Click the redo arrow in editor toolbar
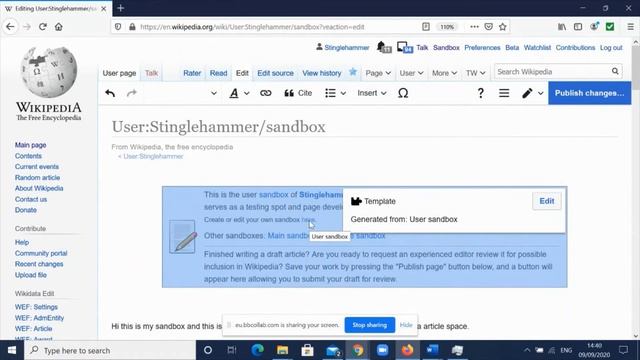This screenshot has height=360, width=640. [x=131, y=93]
